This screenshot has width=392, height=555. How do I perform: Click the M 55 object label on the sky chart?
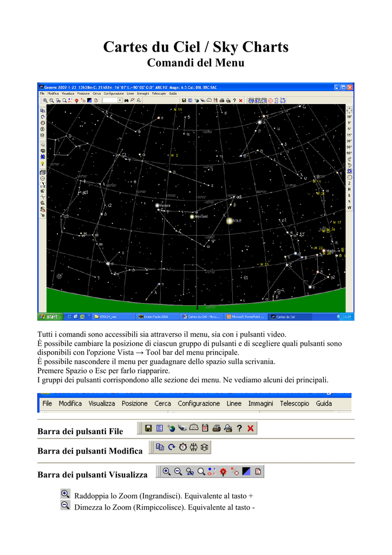pos(264,264)
